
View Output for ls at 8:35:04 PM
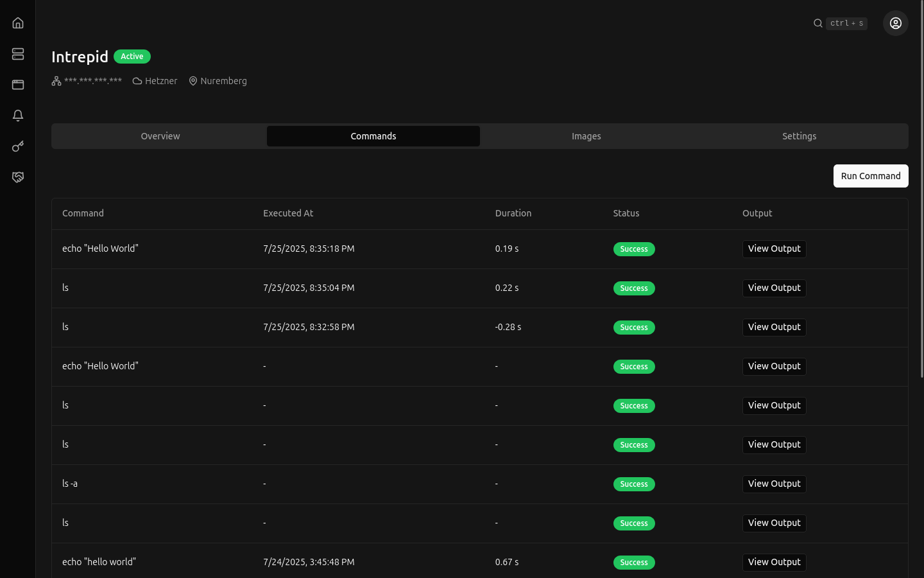774,288
